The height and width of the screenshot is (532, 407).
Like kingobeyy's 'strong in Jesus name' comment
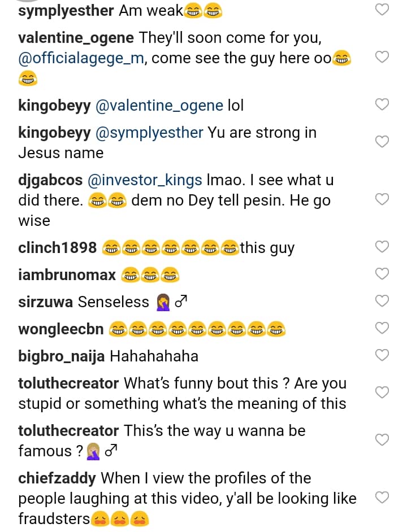click(x=383, y=142)
